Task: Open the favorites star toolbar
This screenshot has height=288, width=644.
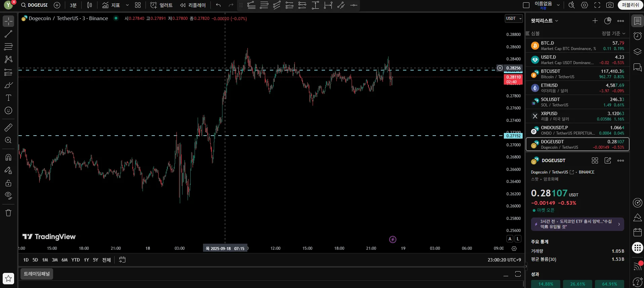Action: pos(8,278)
